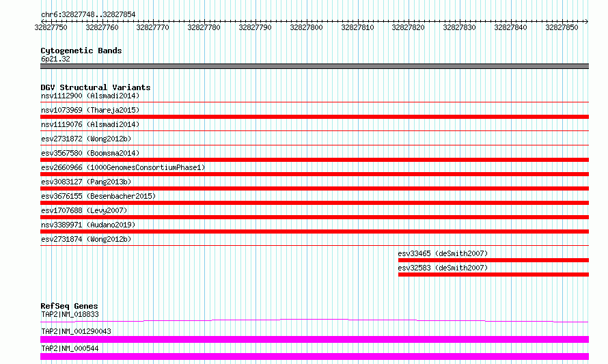608x364 pixels.
Task: Open variant nsv1119076 (Alsmadi2014)
Action: click(x=90, y=124)
